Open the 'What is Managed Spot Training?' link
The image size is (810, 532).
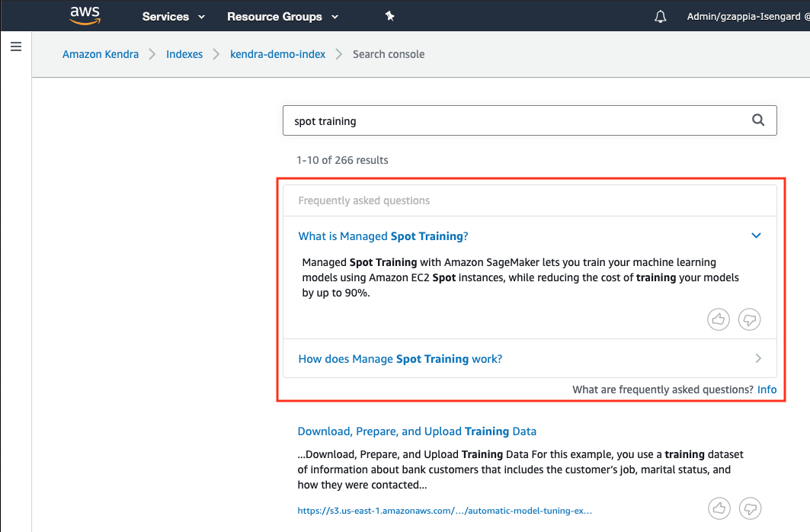tap(383, 236)
